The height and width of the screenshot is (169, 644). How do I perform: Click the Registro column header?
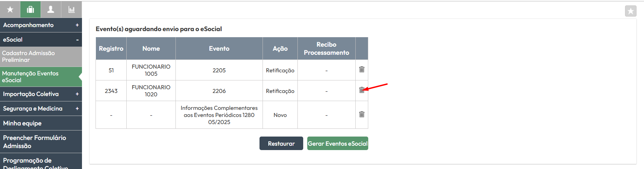111,48
